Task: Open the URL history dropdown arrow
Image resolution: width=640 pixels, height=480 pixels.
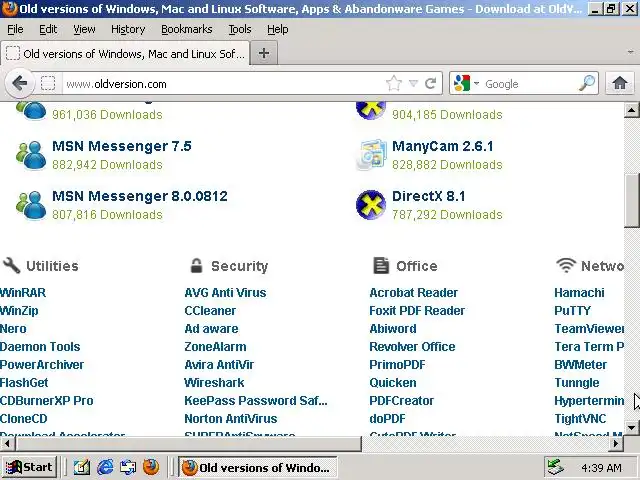Action: pos(413,84)
